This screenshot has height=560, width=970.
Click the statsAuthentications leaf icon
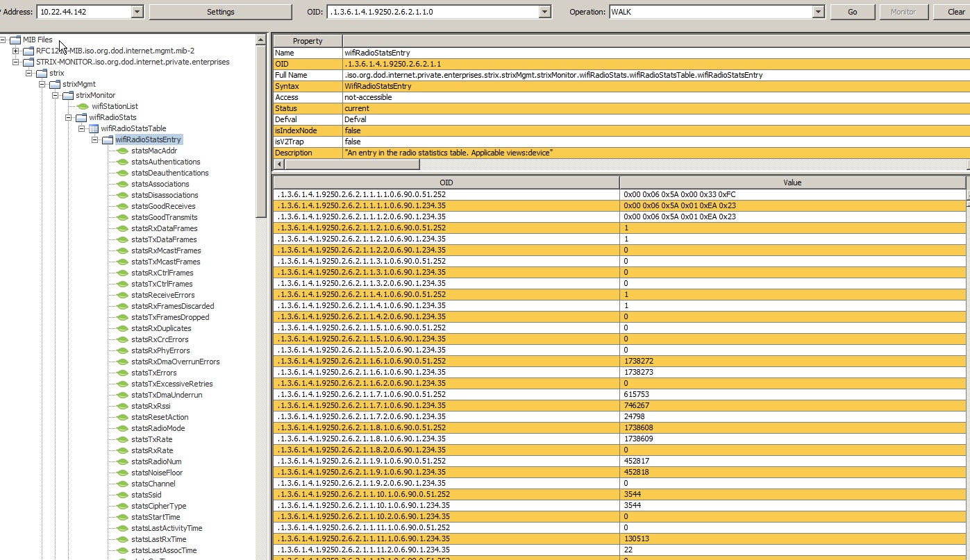point(122,162)
